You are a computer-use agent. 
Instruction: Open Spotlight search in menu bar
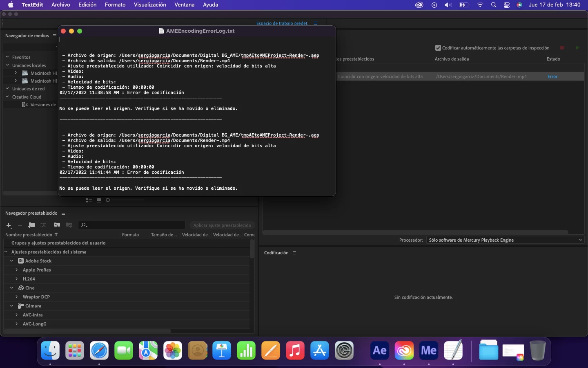tap(494, 5)
